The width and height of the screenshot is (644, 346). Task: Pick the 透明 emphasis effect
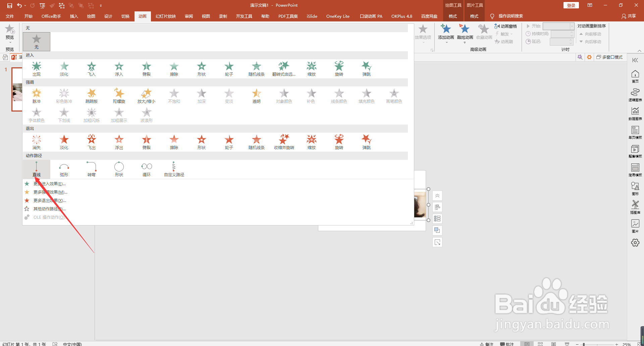click(257, 96)
